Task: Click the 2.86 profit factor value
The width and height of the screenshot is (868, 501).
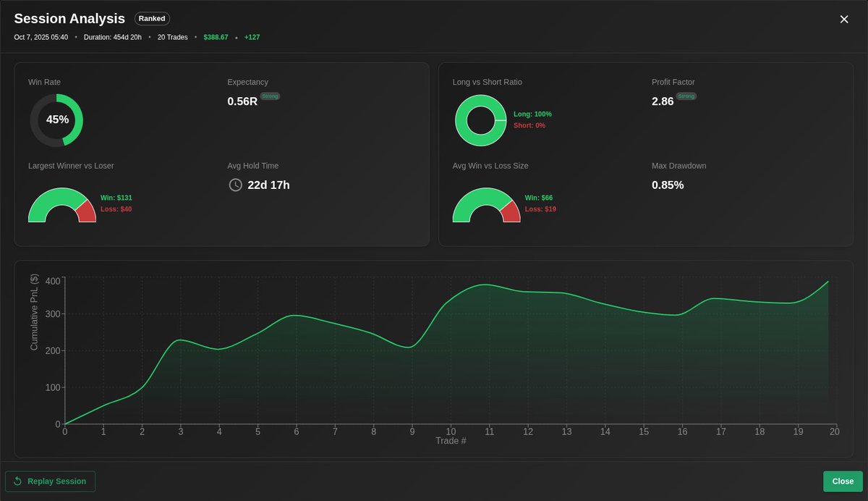Action: (663, 101)
